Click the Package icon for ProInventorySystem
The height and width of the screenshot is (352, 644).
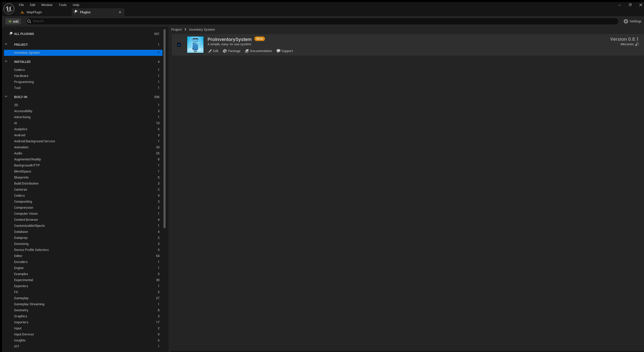tap(225, 51)
